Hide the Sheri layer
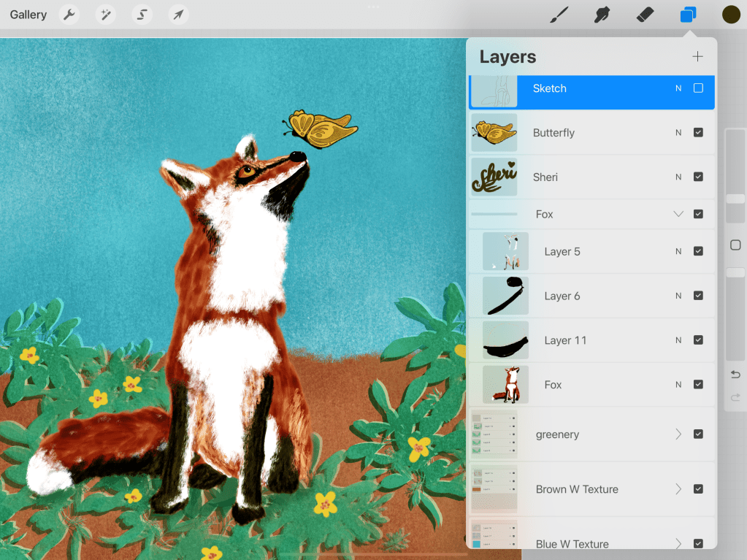The height and width of the screenshot is (560, 747). click(x=698, y=177)
